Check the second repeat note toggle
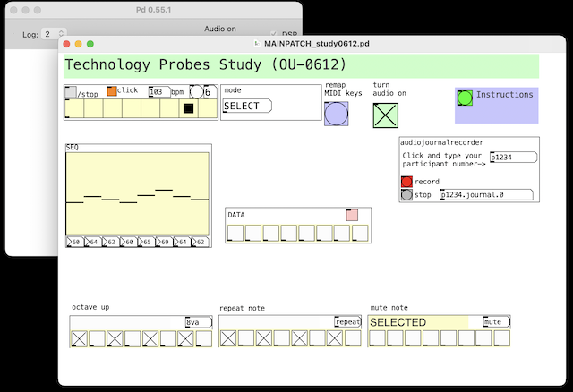 point(246,338)
